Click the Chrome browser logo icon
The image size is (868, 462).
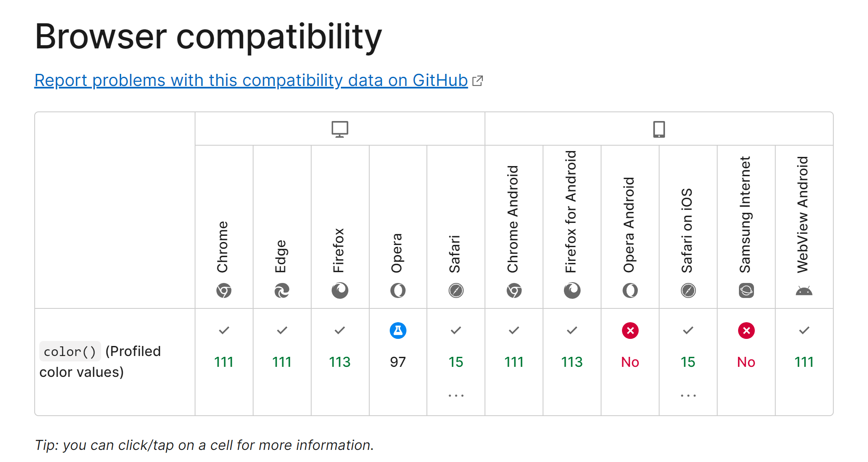pos(224,290)
